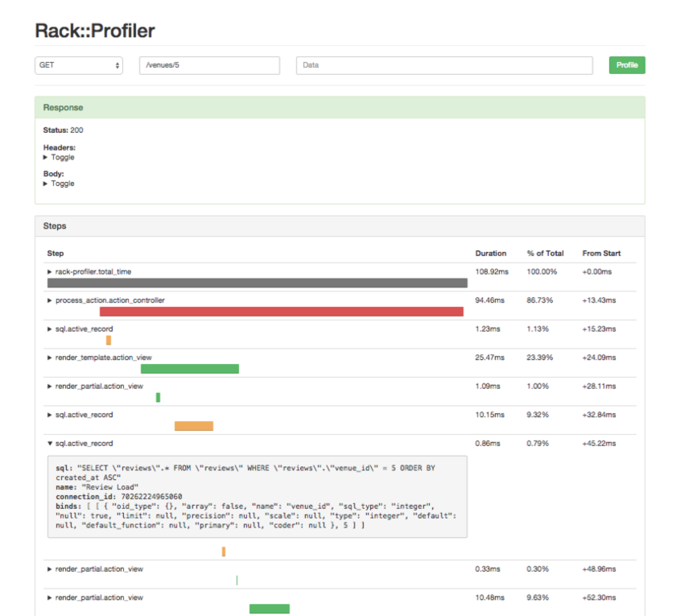Click the small green 1.09ms render_partial bar
The image size is (680, 616).
(x=159, y=397)
